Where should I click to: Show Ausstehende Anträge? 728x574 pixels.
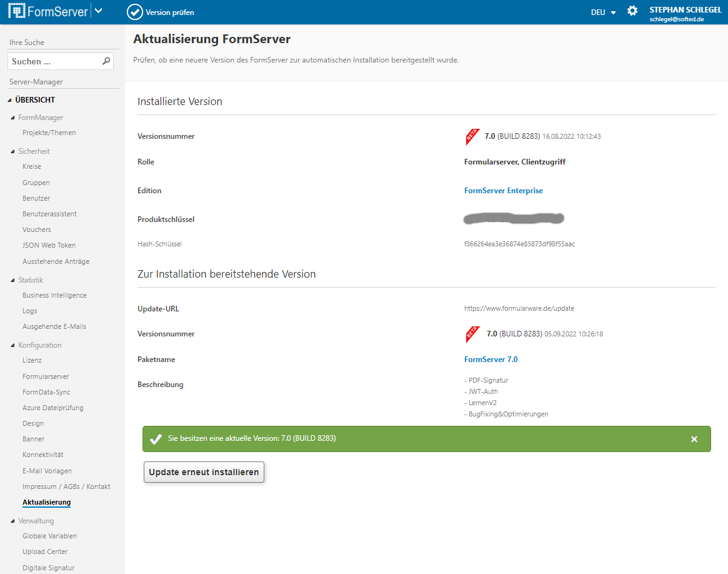coord(56,261)
